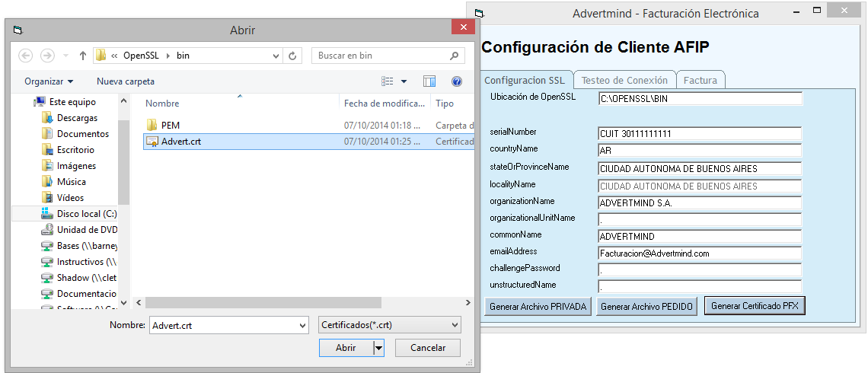Click the Unidad de DVD drive icon

pyautogui.click(x=48, y=230)
